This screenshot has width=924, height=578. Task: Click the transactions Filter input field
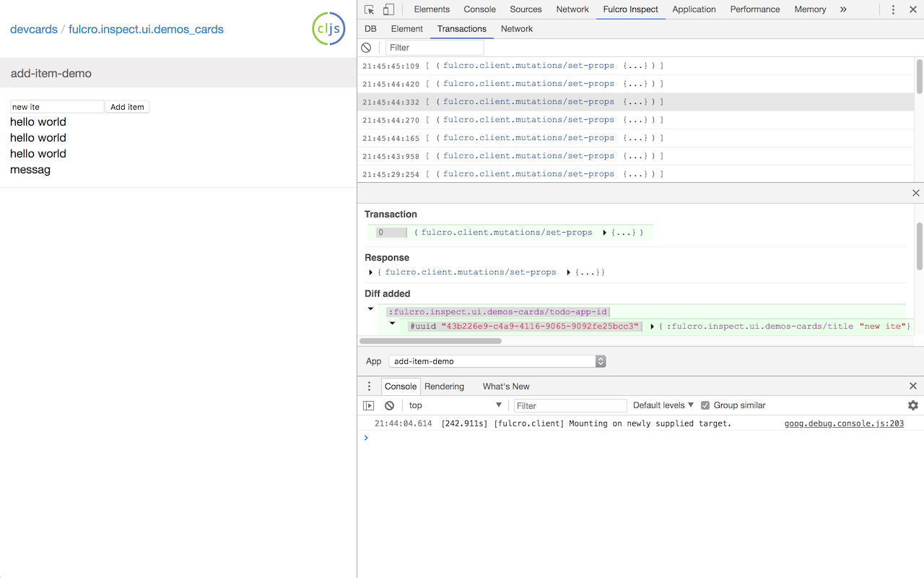click(x=435, y=48)
